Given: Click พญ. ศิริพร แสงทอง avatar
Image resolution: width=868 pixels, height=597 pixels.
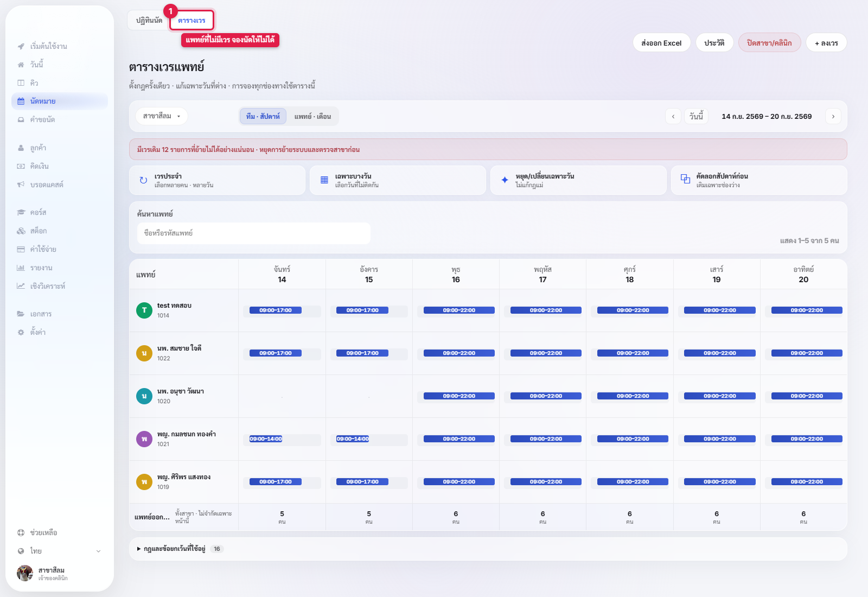Looking at the screenshot, I should pyautogui.click(x=144, y=482).
